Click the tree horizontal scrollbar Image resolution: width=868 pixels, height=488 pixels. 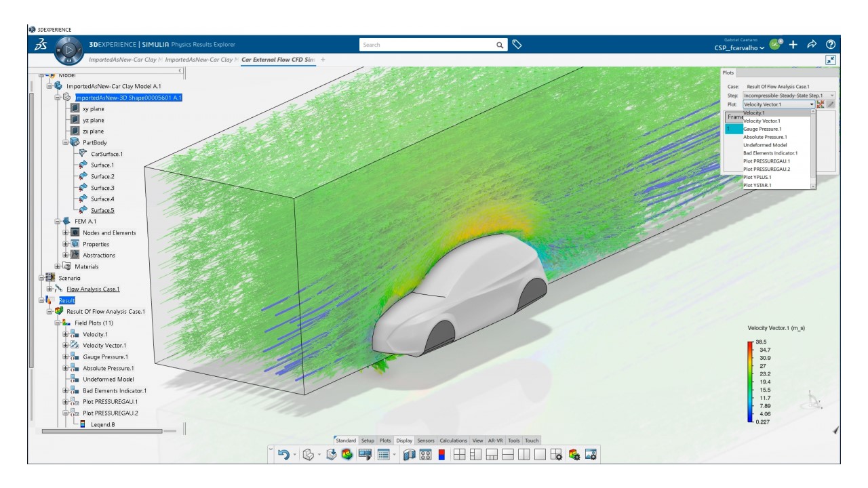(102, 430)
